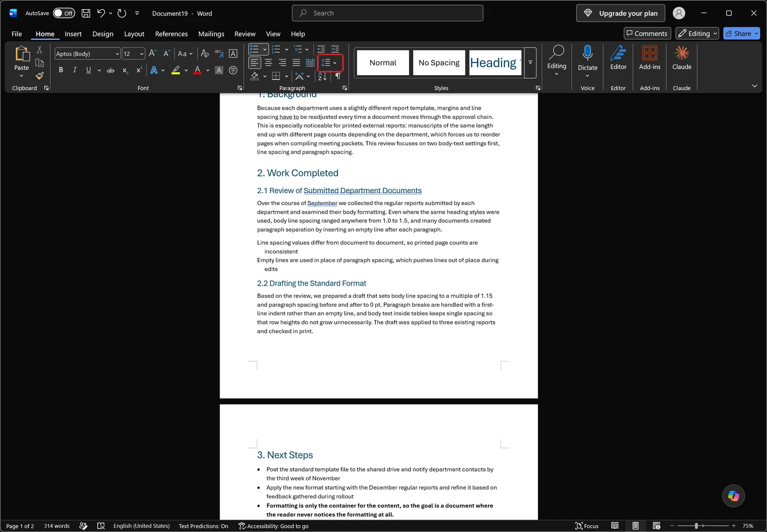Click the Share button
The image size is (767, 532).
pyautogui.click(x=742, y=34)
